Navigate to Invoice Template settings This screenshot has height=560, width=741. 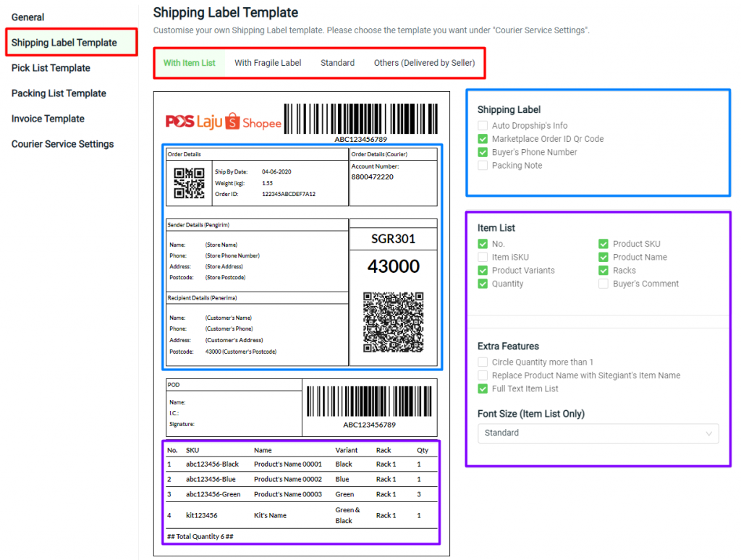(47, 119)
